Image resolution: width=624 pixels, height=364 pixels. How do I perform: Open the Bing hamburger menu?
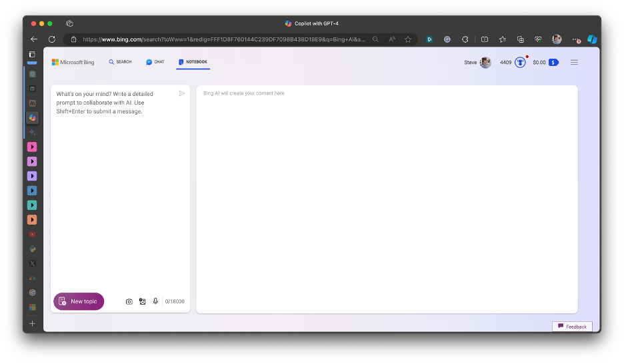click(574, 63)
